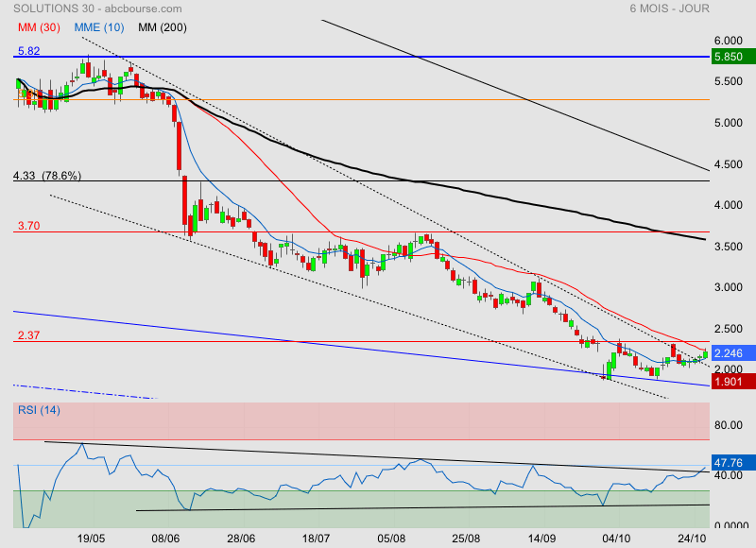Click the 08/06 date axis label
Image resolution: width=756 pixels, height=548 pixels.
click(166, 538)
